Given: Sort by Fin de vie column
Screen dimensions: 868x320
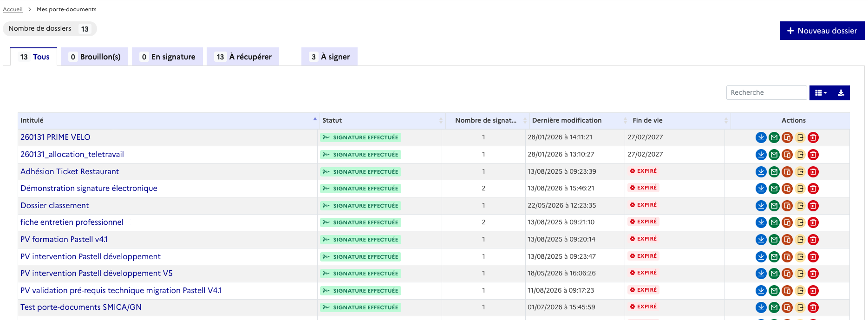Looking at the screenshot, I should (x=680, y=120).
